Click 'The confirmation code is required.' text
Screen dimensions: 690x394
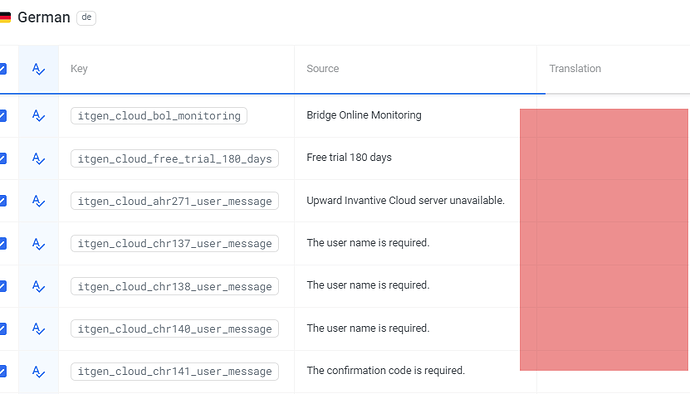point(385,370)
